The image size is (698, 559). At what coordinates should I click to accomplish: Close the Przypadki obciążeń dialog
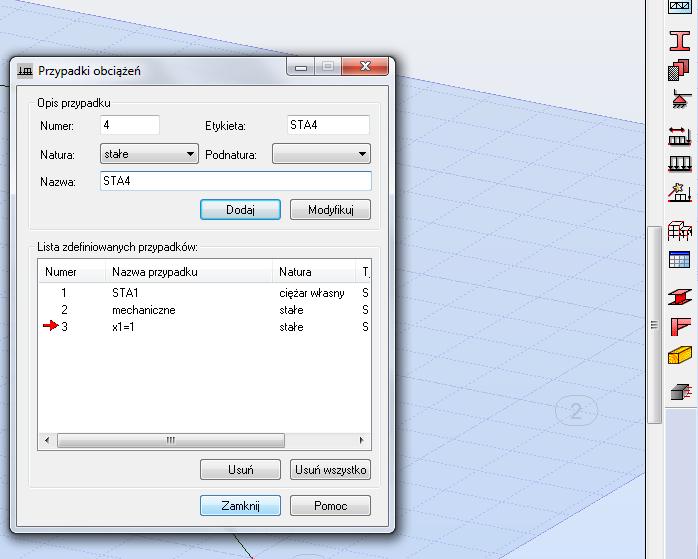tap(365, 66)
